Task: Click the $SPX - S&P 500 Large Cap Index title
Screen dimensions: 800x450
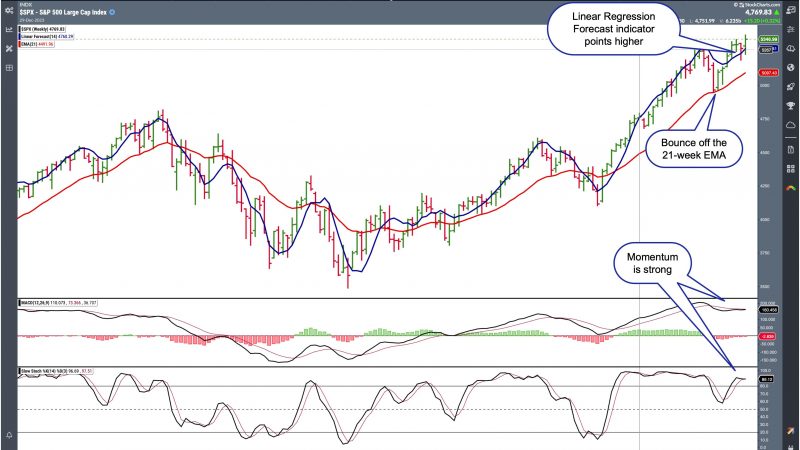Action: [63, 12]
